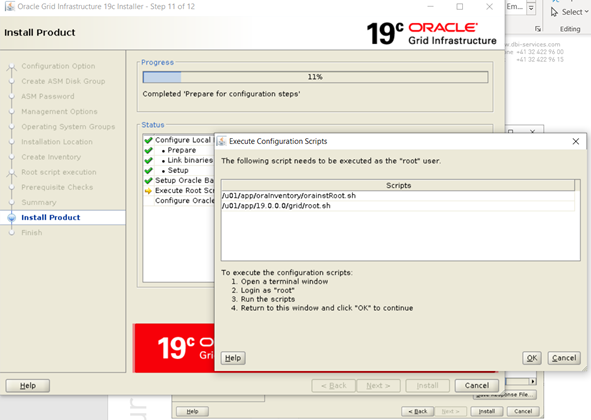Click the Help button in main installer window
Screen dimensions: 591x420
tap(28, 385)
